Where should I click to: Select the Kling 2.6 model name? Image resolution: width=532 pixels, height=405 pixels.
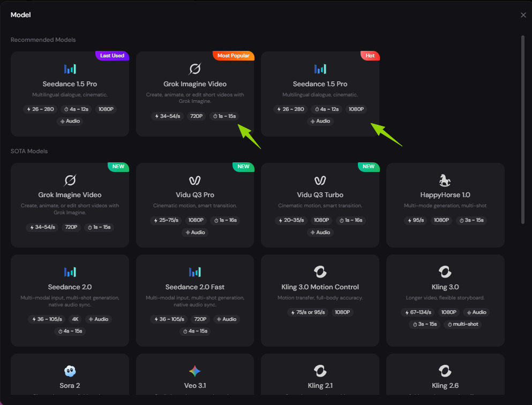point(445,385)
